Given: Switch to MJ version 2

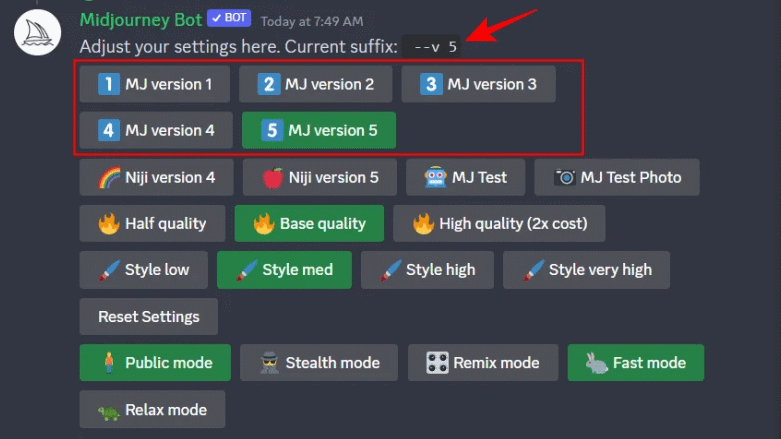Looking at the screenshot, I should click(316, 84).
